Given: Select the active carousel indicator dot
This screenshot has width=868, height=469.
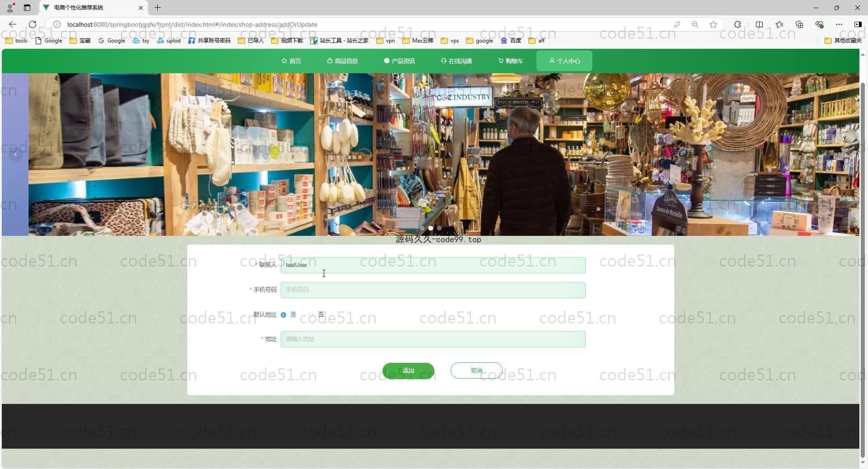Looking at the screenshot, I should (x=430, y=228).
